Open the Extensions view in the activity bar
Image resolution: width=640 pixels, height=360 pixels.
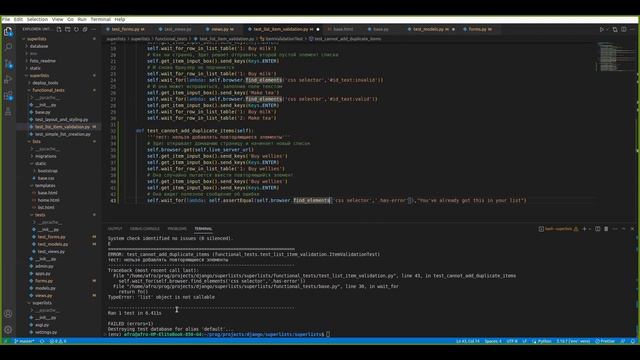(8, 96)
